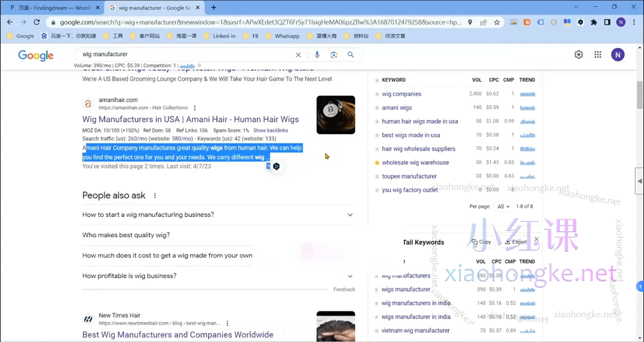Switch to the Findingdream WordPress tab

pyautogui.click(x=50, y=7)
